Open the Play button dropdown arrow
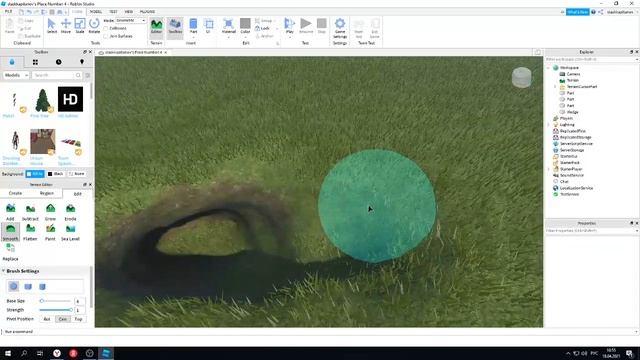The width and height of the screenshot is (640, 360). coord(289,38)
